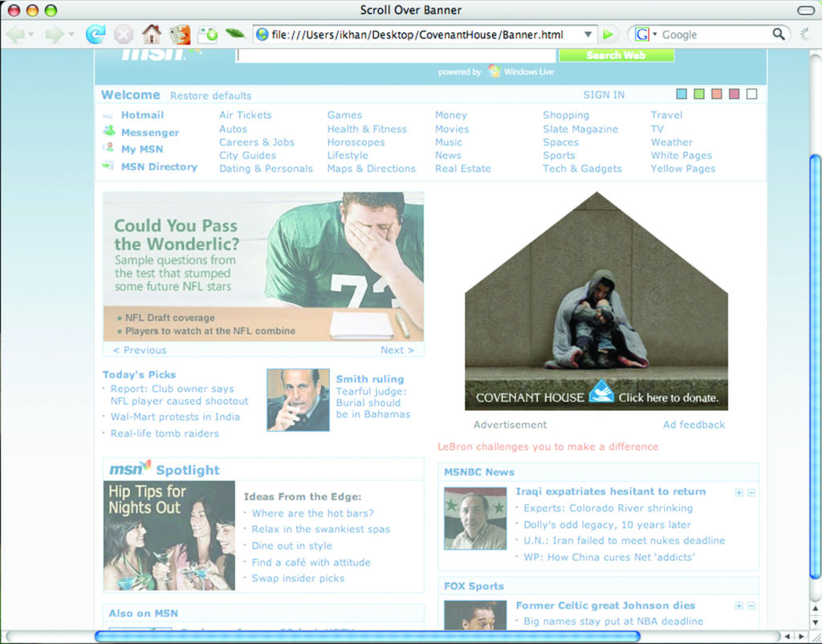Expand FOX Sports with the plus button
Image resolution: width=822 pixels, height=644 pixels.
click(739, 605)
